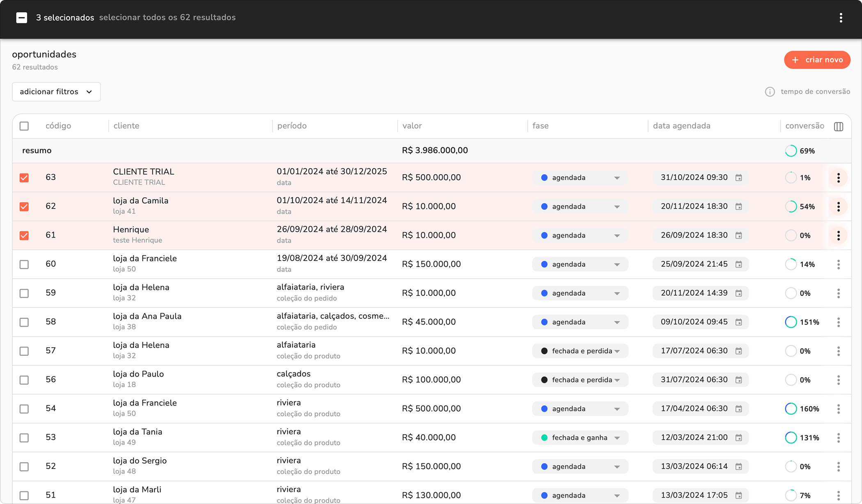The image size is (862, 504).
Task: Click the data agendada column header
Action: (681, 126)
